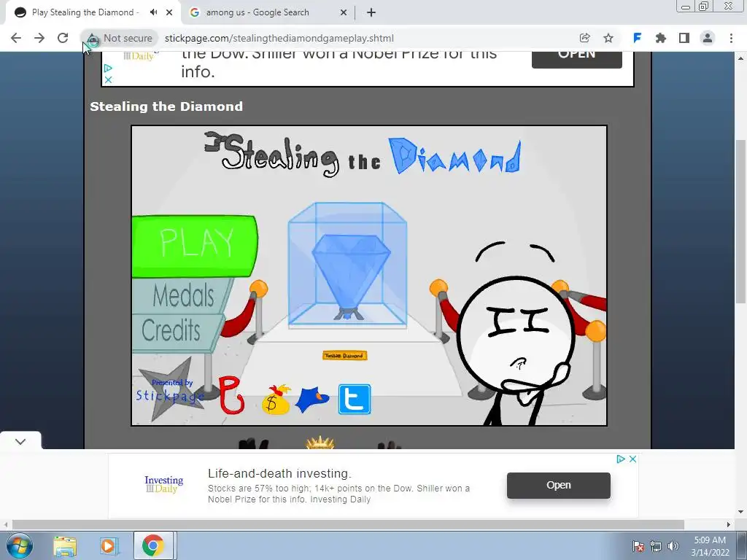Open AdChoices icon on bottom ad

point(621,459)
